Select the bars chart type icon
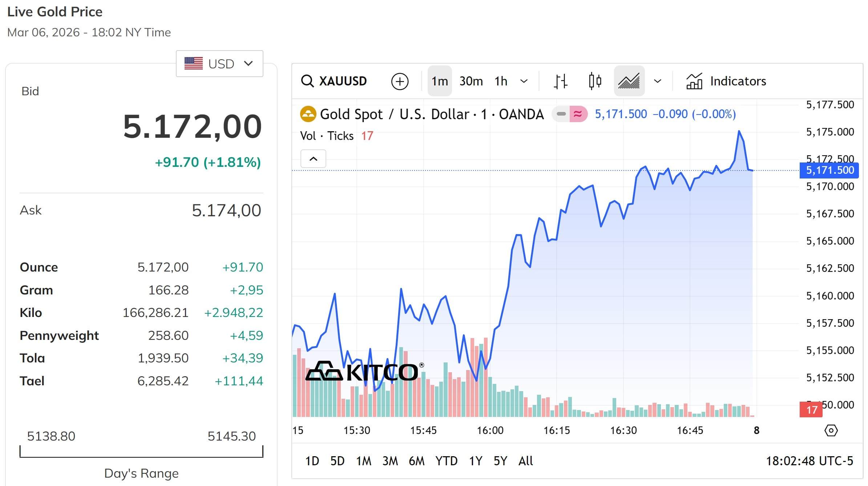This screenshot has width=868, height=486. 560,81
